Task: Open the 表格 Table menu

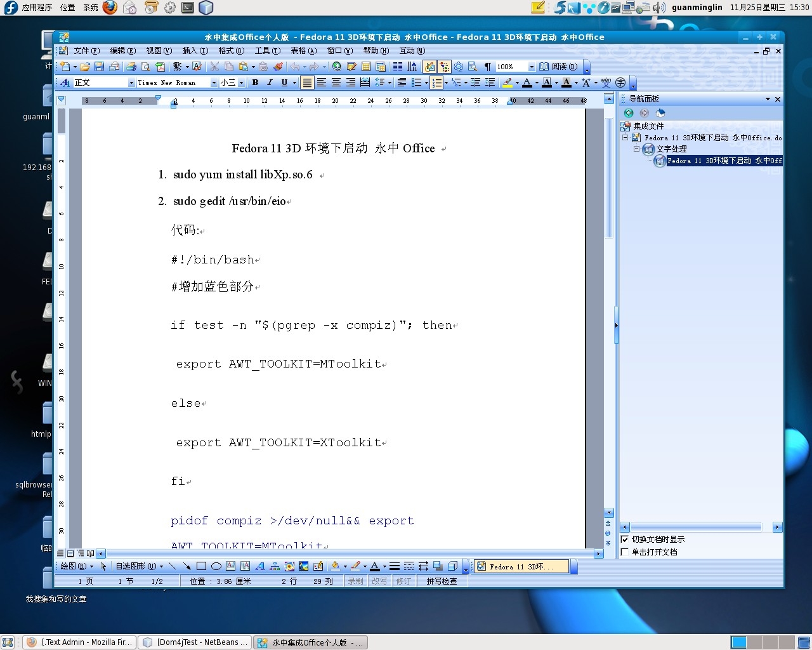Action: tap(303, 51)
